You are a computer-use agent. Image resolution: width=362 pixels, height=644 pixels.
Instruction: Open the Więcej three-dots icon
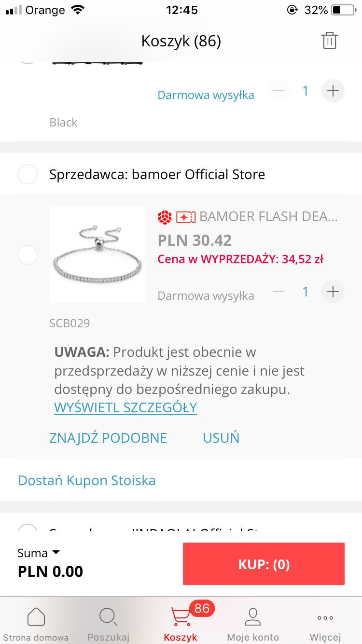point(325,617)
